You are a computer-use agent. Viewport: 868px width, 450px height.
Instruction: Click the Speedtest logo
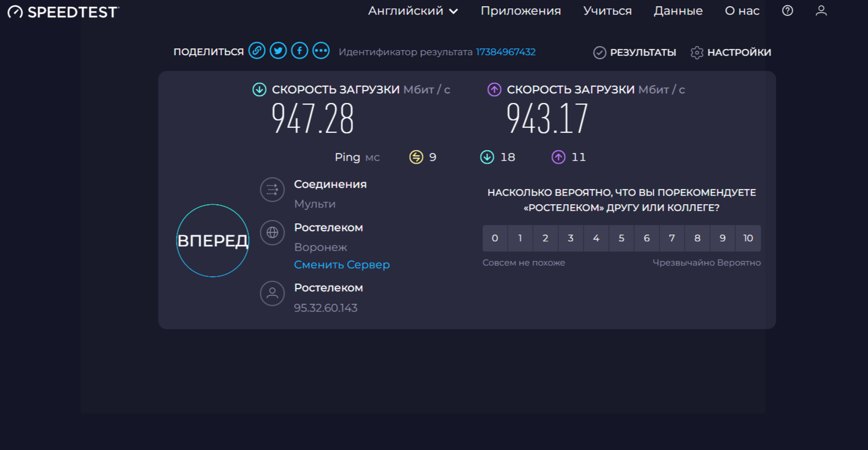click(63, 12)
